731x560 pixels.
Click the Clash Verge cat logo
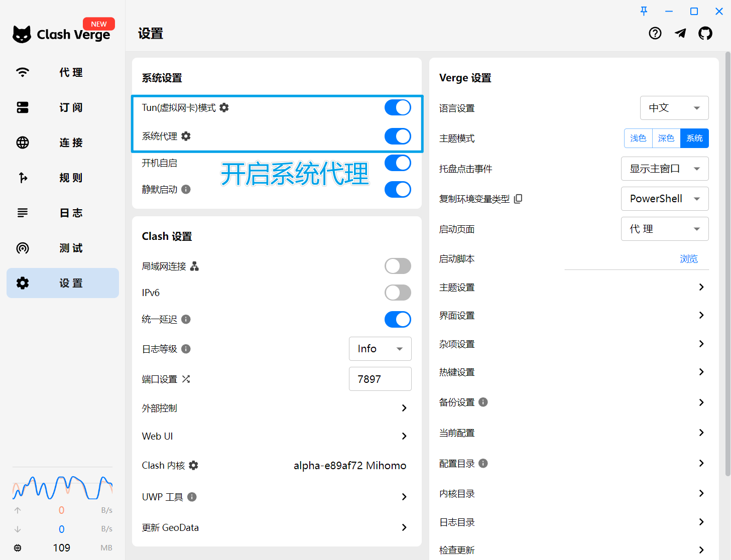coord(22,33)
